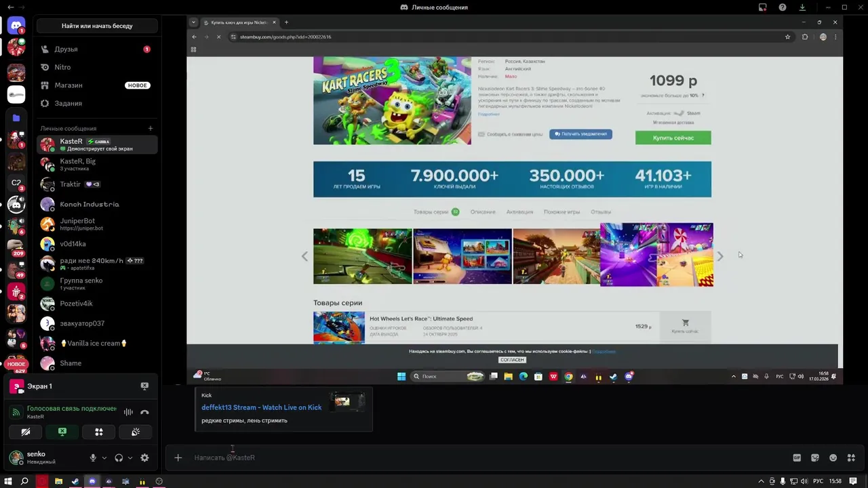Open user settings with the gear icon

[x=144, y=457]
